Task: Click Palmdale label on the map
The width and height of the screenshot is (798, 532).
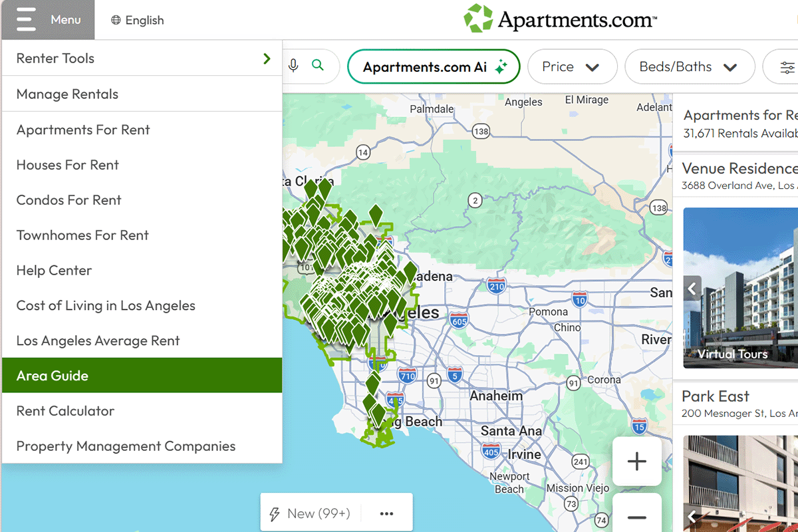Action: pyautogui.click(x=432, y=108)
